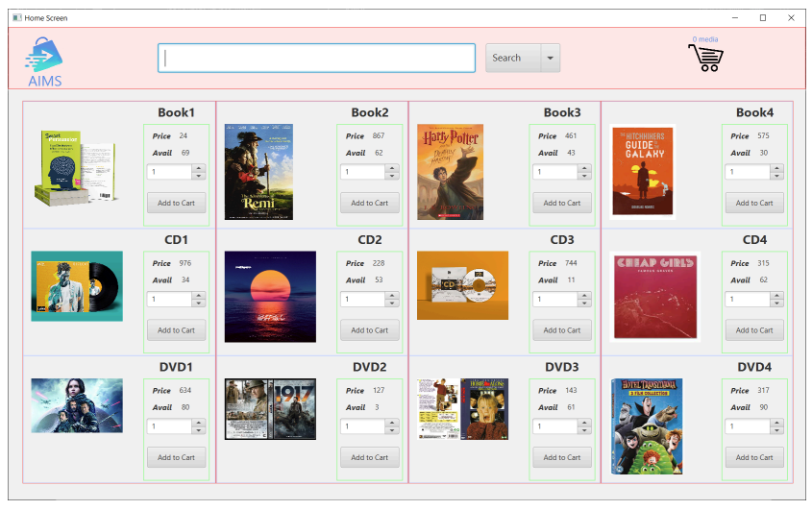Select the Harry Potter Book3 cover

click(450, 172)
